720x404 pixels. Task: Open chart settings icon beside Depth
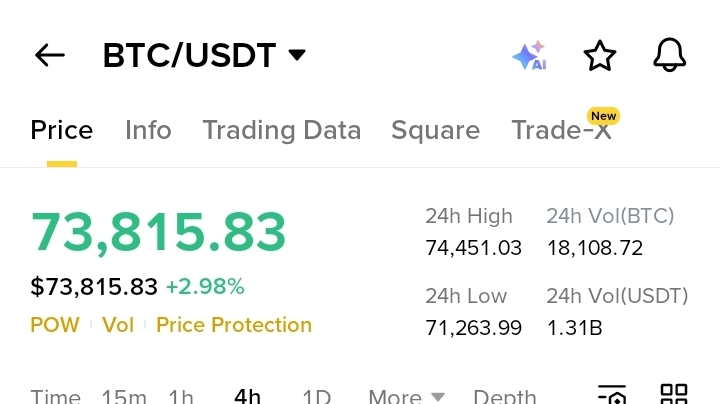point(612,395)
